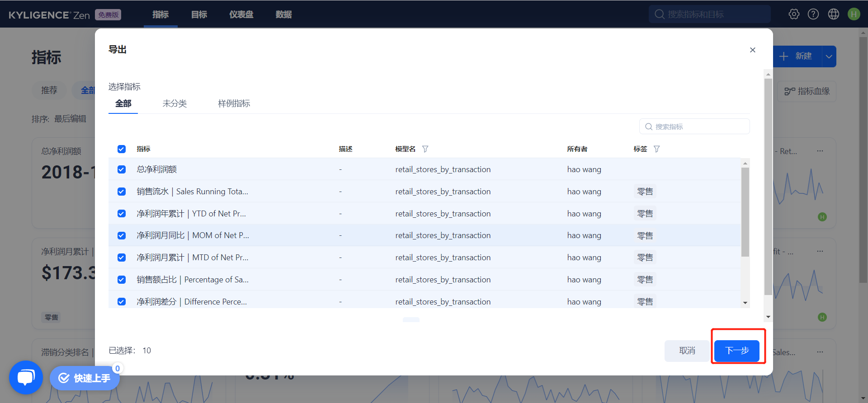This screenshot has width=868, height=403.
Task: Expand the 新建 dropdown arrow
Action: 829,56
